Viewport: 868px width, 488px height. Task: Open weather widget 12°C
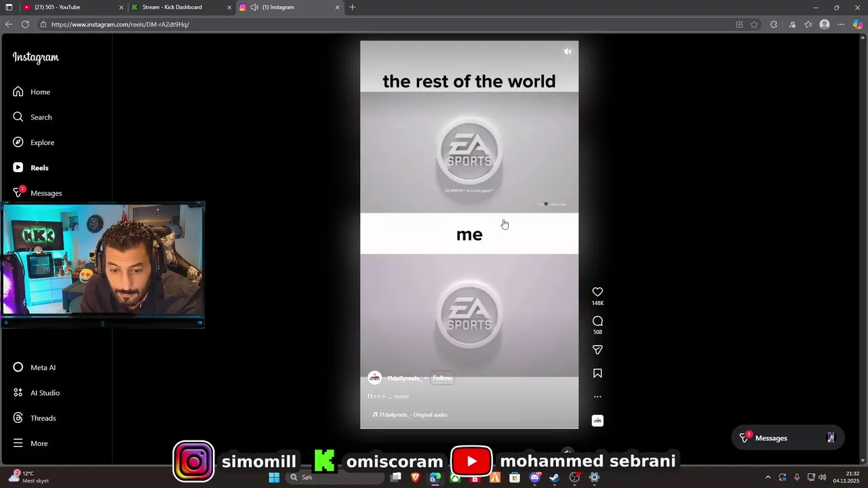28,477
